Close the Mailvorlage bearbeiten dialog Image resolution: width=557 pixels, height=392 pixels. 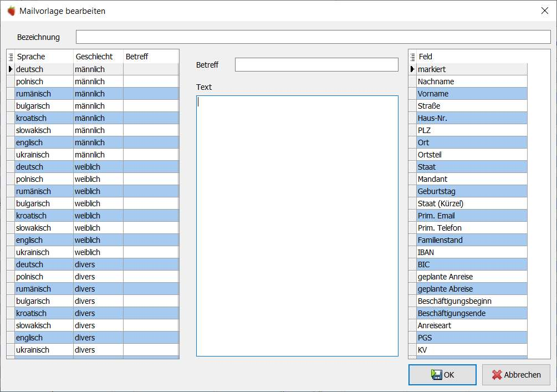[545, 11]
